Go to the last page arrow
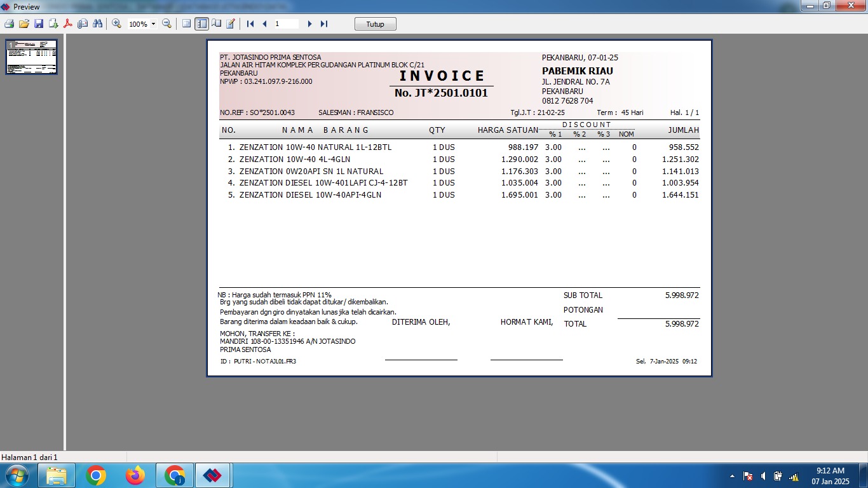The width and height of the screenshot is (868, 488). point(324,24)
